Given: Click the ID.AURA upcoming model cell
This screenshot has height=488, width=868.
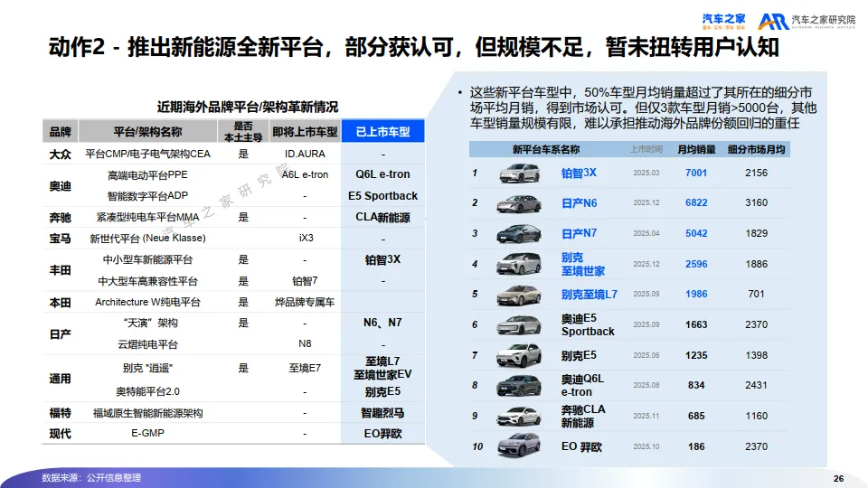Looking at the screenshot, I should [305, 154].
